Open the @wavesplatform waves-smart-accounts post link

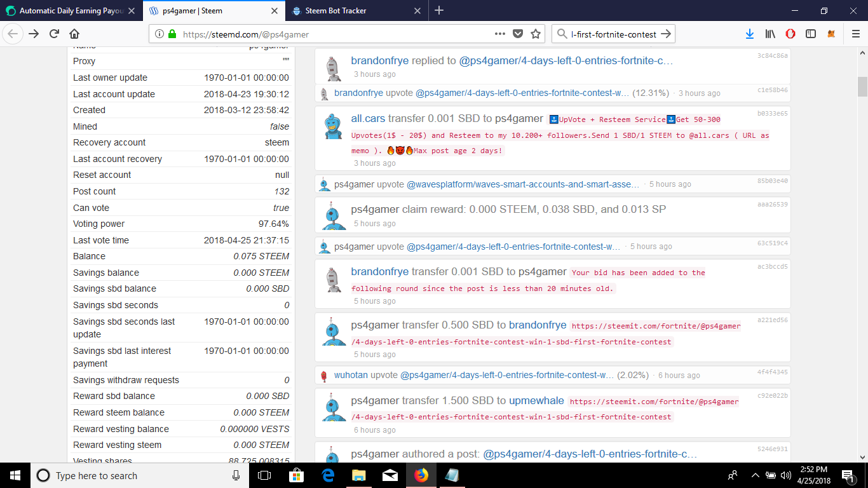point(523,184)
